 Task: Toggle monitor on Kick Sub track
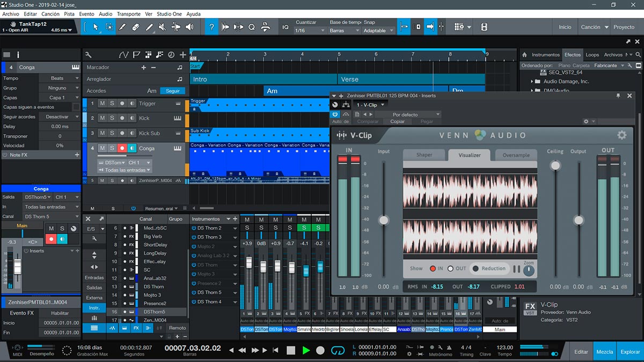click(132, 133)
